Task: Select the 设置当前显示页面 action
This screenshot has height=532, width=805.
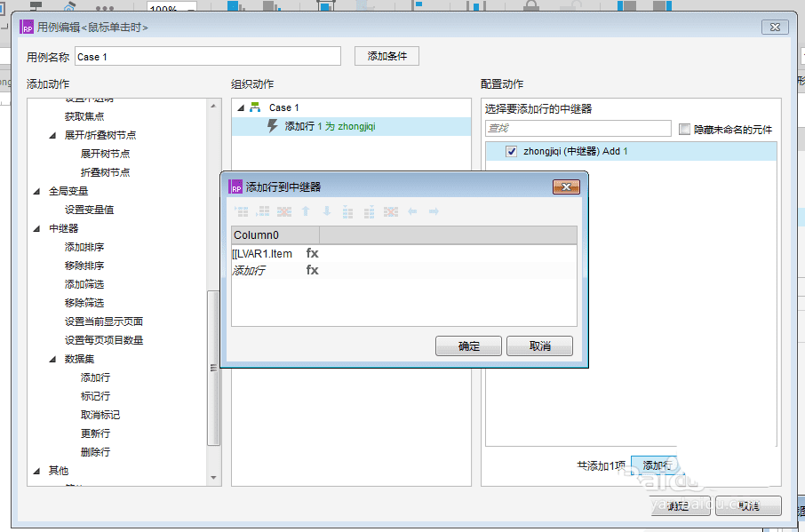Action: tap(104, 322)
